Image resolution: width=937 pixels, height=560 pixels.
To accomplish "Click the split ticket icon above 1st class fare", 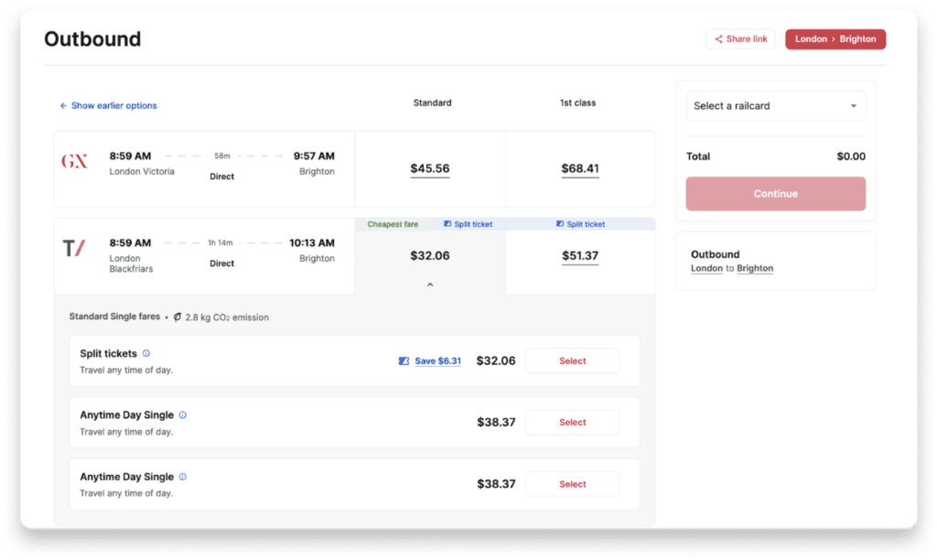I will [561, 223].
